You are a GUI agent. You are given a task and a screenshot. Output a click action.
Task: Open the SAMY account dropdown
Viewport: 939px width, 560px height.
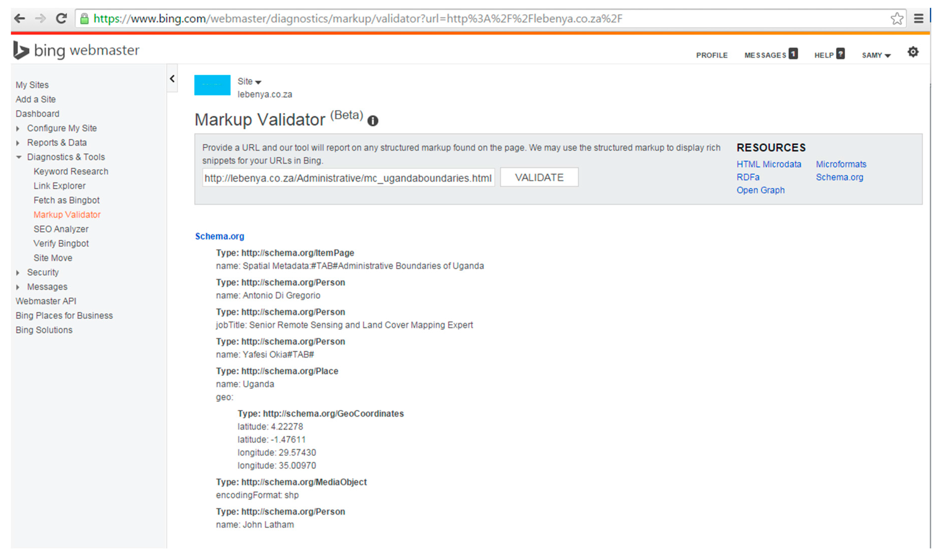(876, 55)
